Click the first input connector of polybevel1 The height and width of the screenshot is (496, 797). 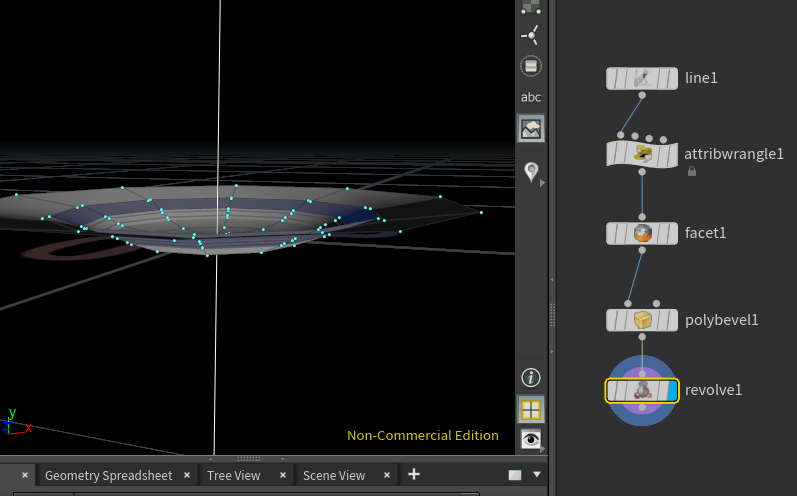(628, 303)
